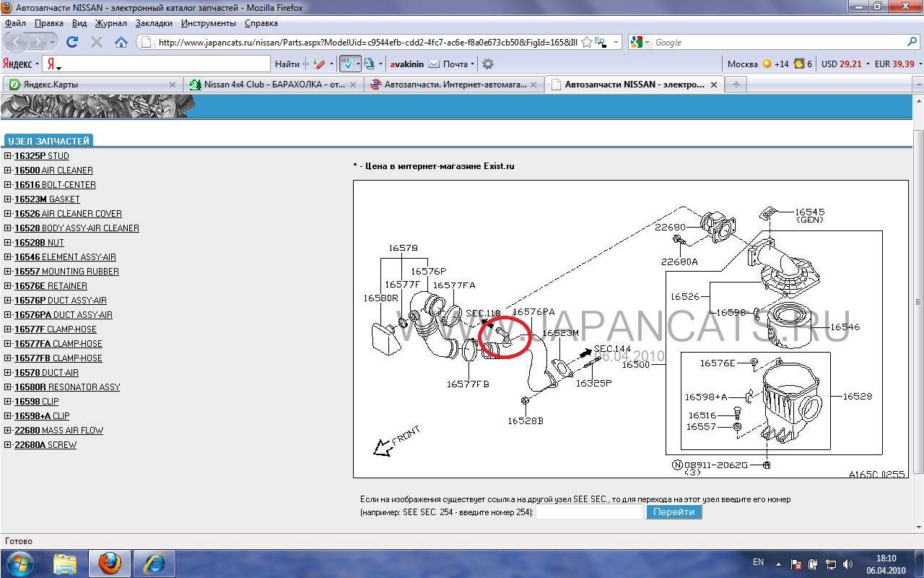Open Windows Explorer from the taskbar

pyautogui.click(x=65, y=563)
